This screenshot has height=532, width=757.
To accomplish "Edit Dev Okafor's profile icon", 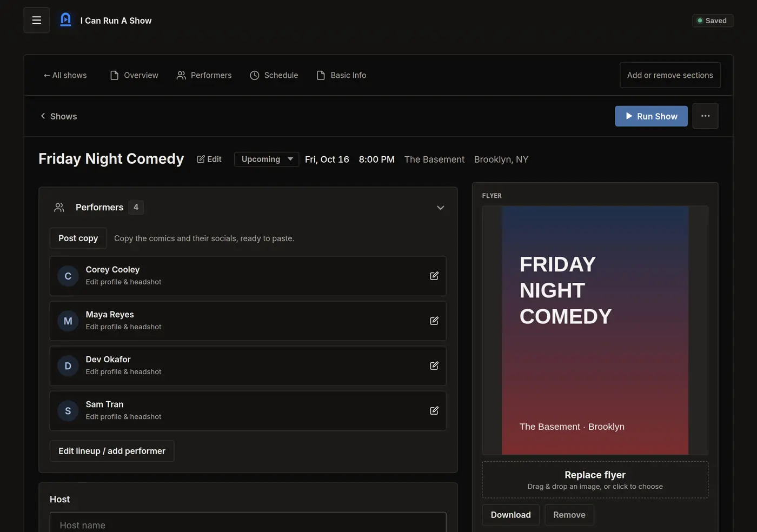I will pyautogui.click(x=434, y=365).
